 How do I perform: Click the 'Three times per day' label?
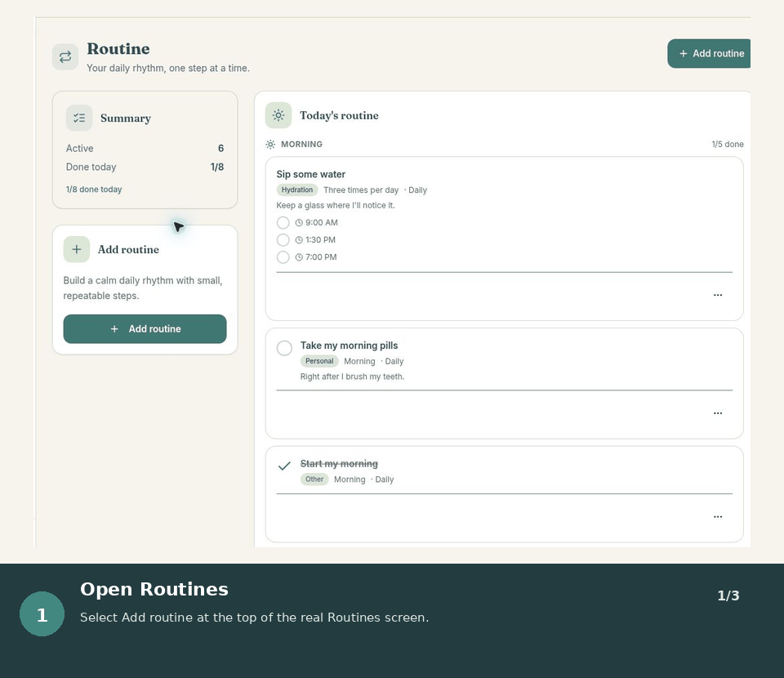pos(361,190)
